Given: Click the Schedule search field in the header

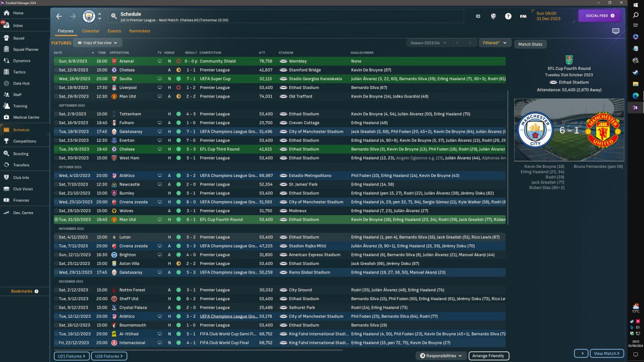Looking at the screenshot, I should 285,16.
